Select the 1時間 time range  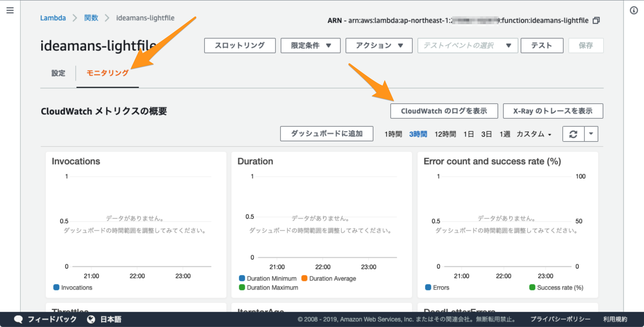(393, 134)
